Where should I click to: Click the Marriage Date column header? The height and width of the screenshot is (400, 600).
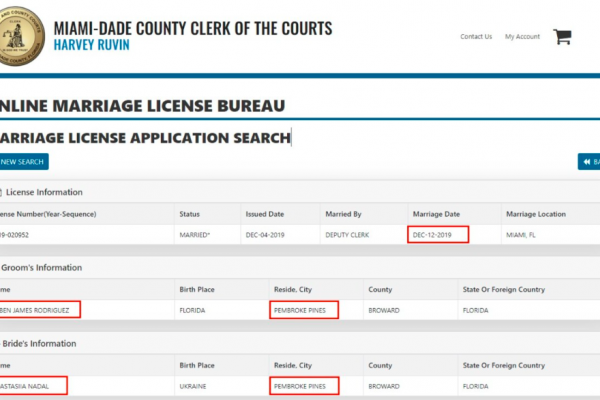click(x=436, y=214)
